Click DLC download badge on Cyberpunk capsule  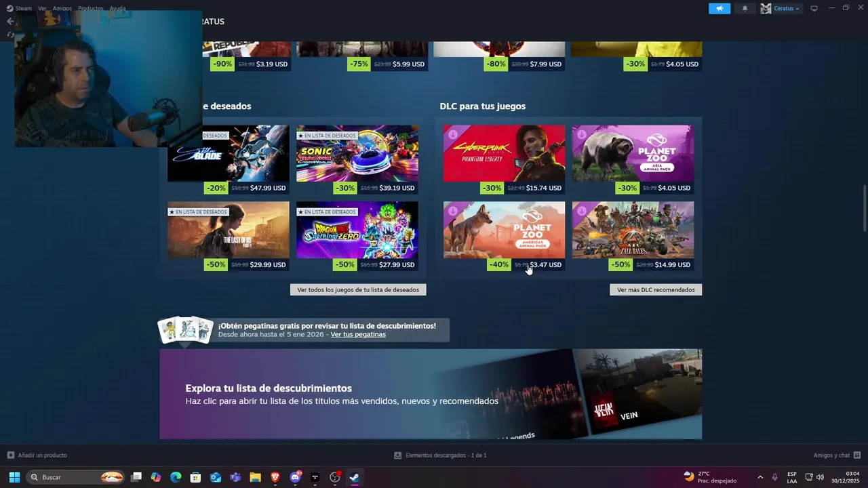point(452,134)
